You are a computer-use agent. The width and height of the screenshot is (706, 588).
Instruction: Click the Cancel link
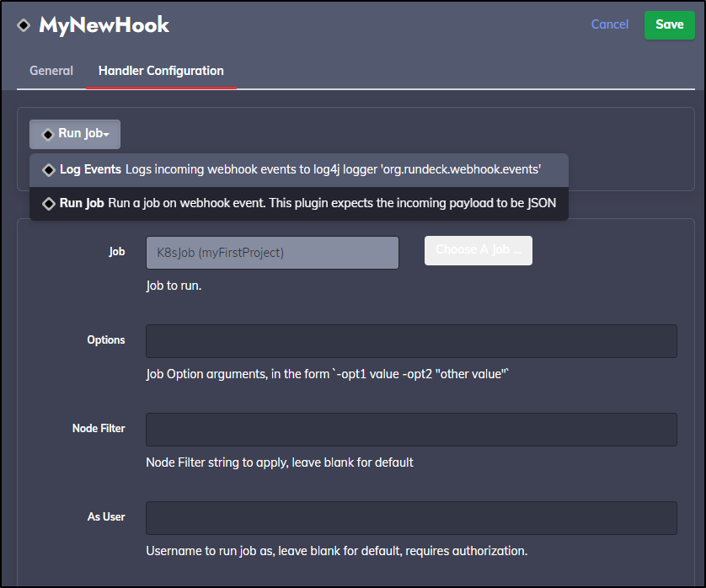610,24
